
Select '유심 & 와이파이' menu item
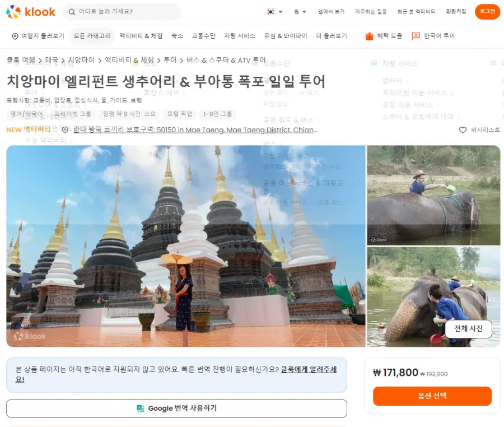(x=286, y=36)
